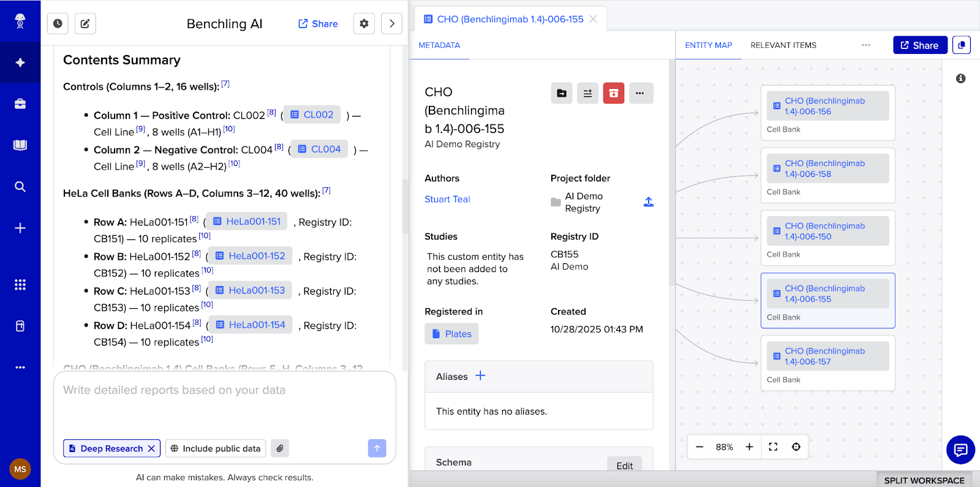Click the Plates registered-in button
Screen dimensions: 980x487
[x=452, y=334]
